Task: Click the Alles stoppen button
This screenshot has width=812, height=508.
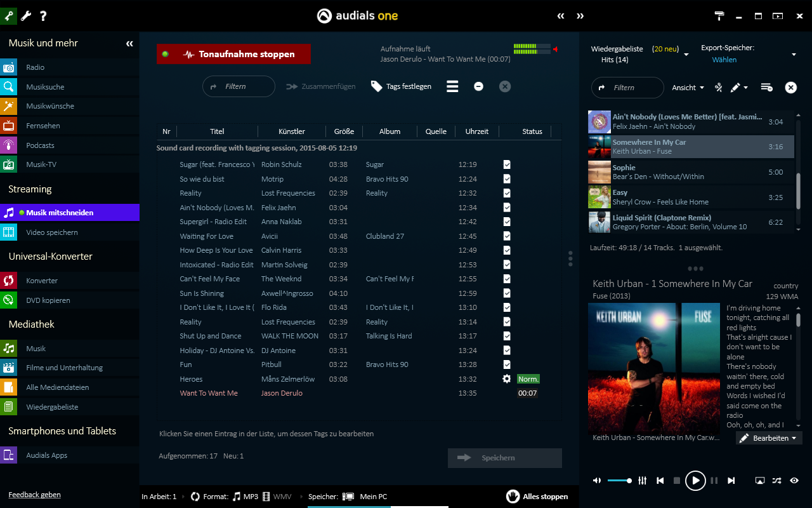Action: tap(537, 497)
